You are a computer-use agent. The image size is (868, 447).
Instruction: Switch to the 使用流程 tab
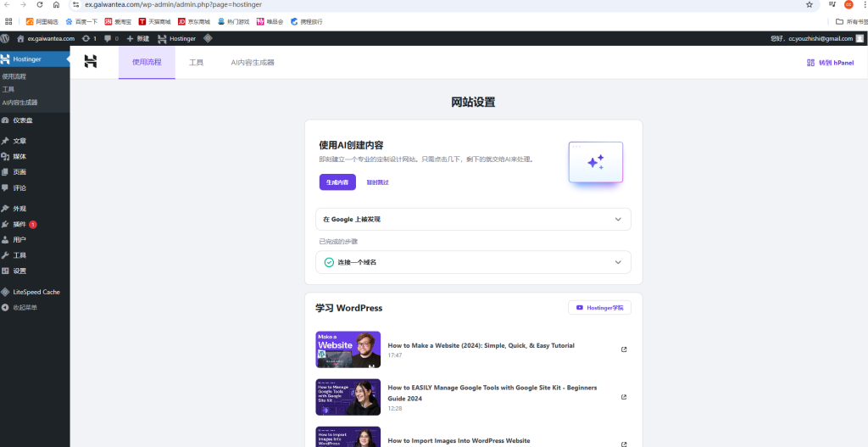(147, 62)
